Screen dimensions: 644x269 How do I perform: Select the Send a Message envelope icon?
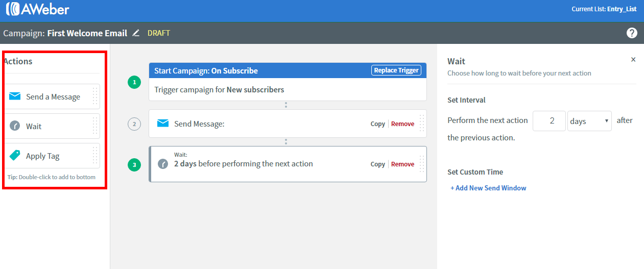point(15,96)
